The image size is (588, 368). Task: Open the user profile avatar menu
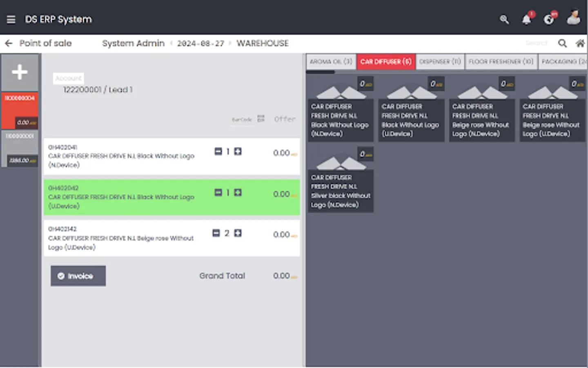(573, 18)
